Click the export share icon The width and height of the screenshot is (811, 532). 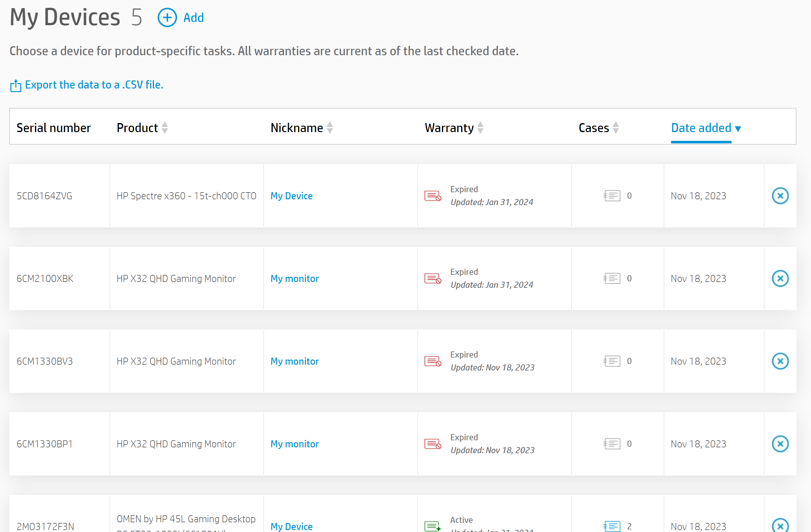(16, 86)
